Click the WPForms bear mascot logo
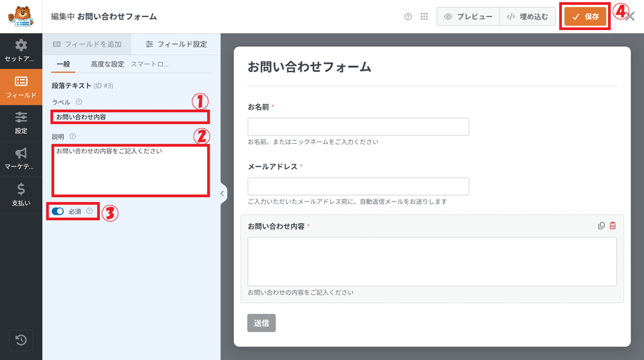Screen dimensions: 644x360 tap(21, 17)
